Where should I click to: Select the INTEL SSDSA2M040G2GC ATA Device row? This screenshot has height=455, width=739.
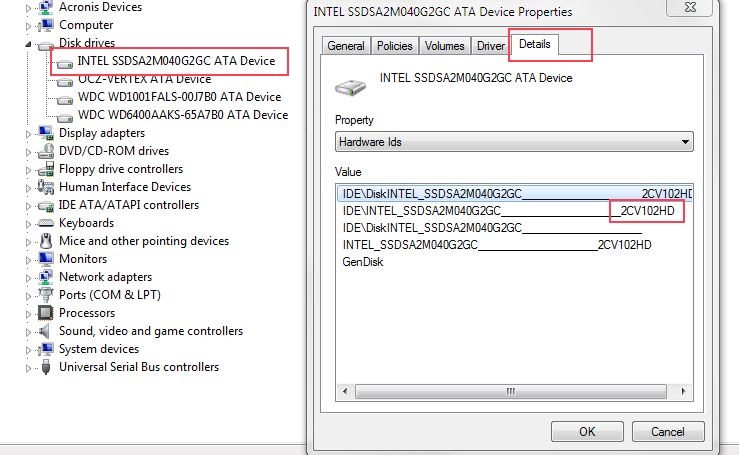click(x=176, y=61)
